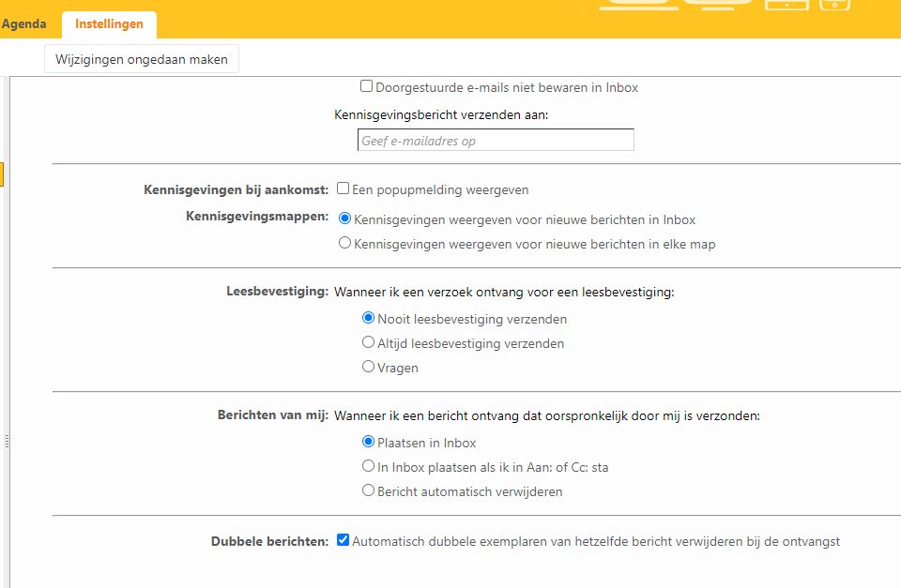This screenshot has height=588, width=901.
Task: Focus the Geef e-mailadres op field
Action: [496, 140]
